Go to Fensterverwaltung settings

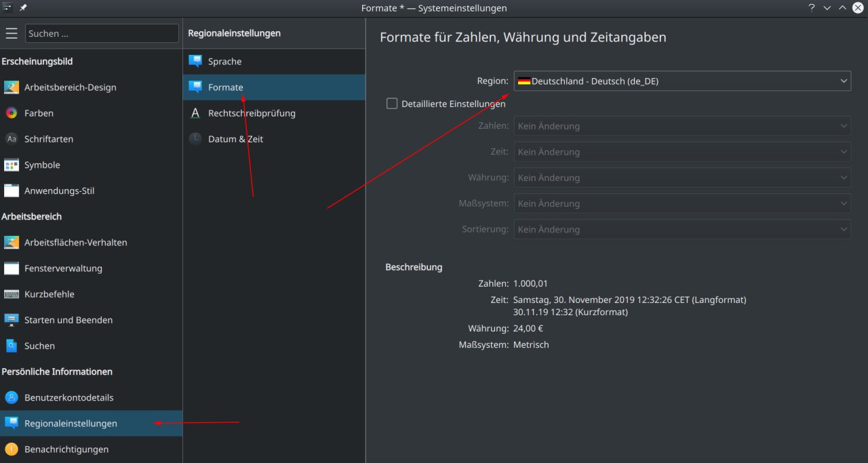(63, 268)
